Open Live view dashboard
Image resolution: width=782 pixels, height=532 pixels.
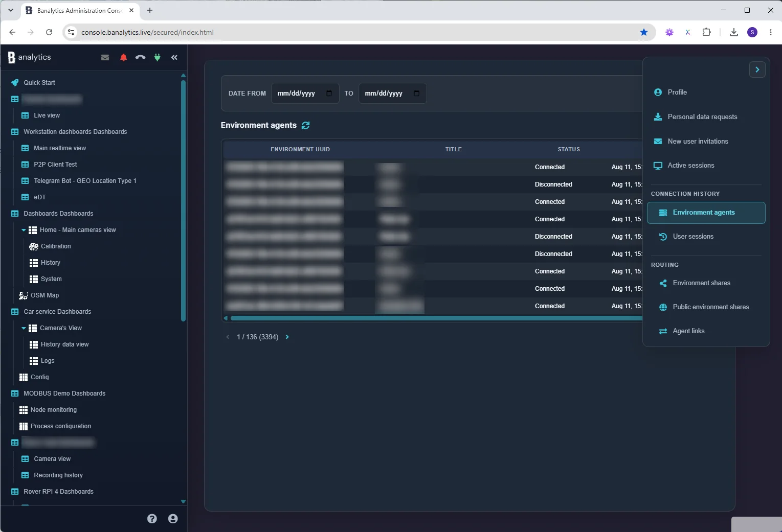pyautogui.click(x=47, y=115)
